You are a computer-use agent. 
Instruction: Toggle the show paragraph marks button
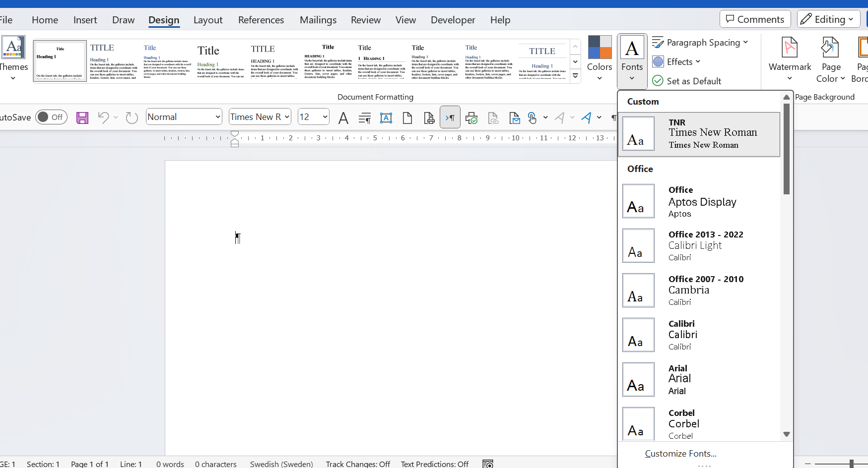tap(450, 117)
